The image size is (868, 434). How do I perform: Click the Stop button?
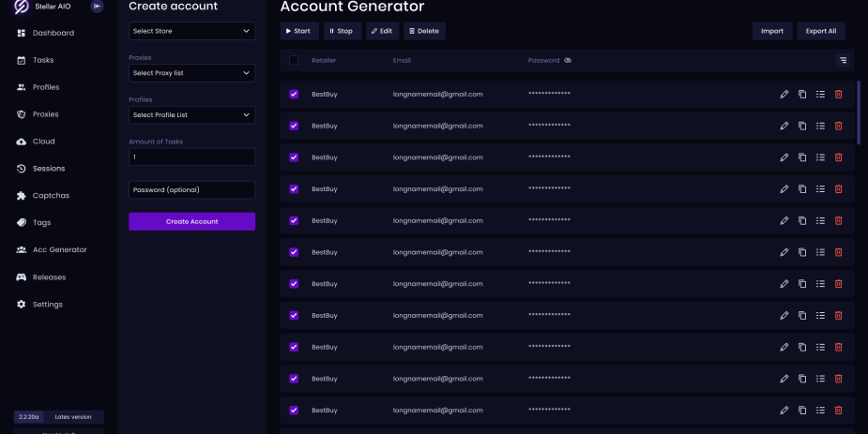(343, 31)
